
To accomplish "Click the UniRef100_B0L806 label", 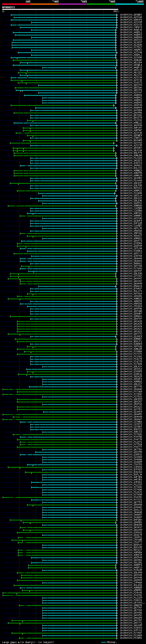I will 131,585.
